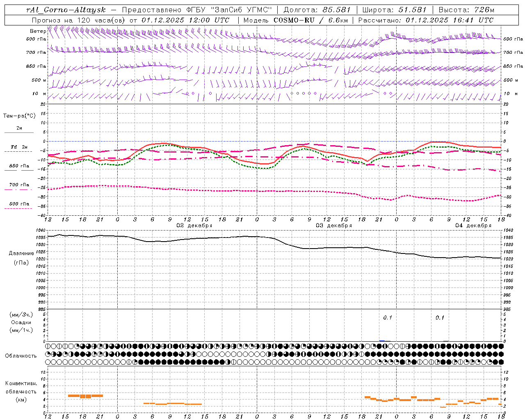525x420 pixels.
Task: Click the '700 гПа' temperature legend entry
Action: click(x=19, y=185)
